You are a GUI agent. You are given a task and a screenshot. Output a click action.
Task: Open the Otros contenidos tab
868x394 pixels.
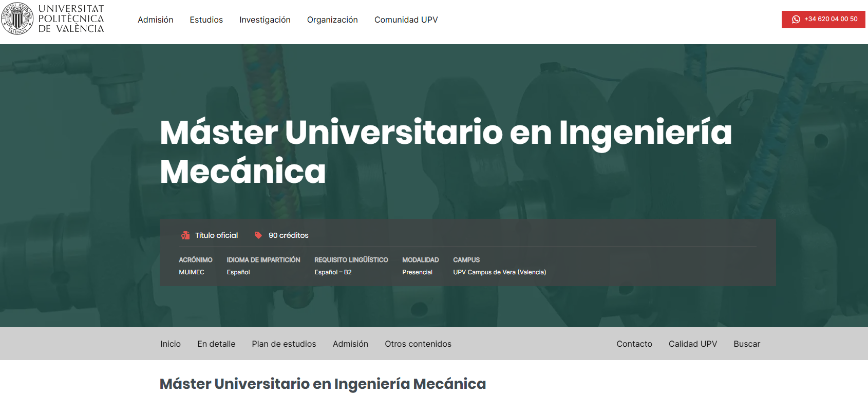pyautogui.click(x=418, y=344)
